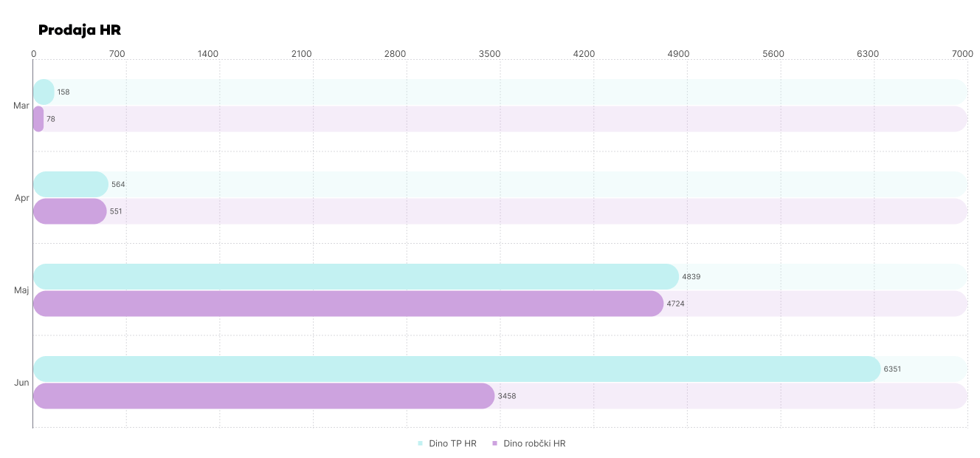980x458 pixels.
Task: Select the Mar category axis label
Action: [21, 106]
